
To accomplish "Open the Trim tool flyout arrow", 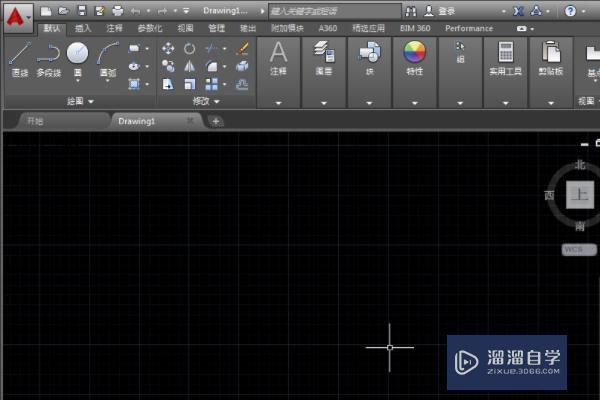I will tap(225, 49).
